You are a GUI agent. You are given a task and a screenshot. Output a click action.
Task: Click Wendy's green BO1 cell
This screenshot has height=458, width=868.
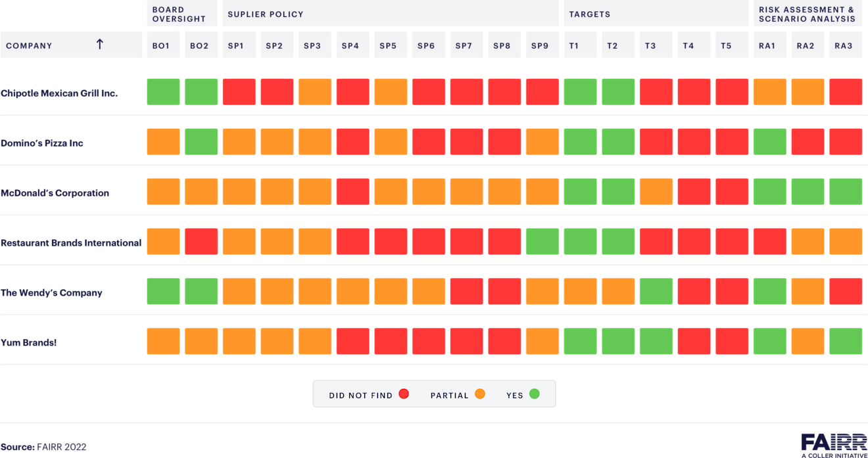(x=163, y=292)
